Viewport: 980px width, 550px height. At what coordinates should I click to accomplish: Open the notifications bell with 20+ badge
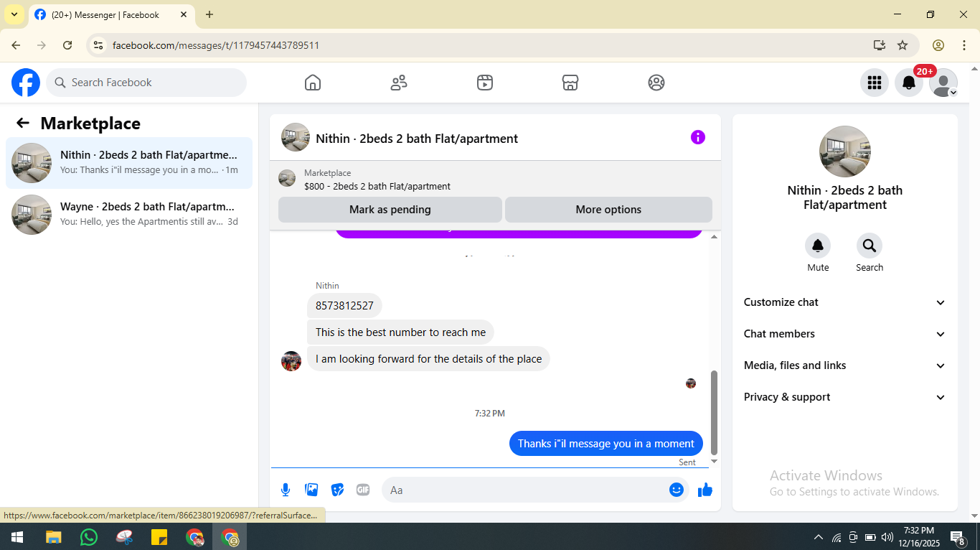click(x=909, y=83)
